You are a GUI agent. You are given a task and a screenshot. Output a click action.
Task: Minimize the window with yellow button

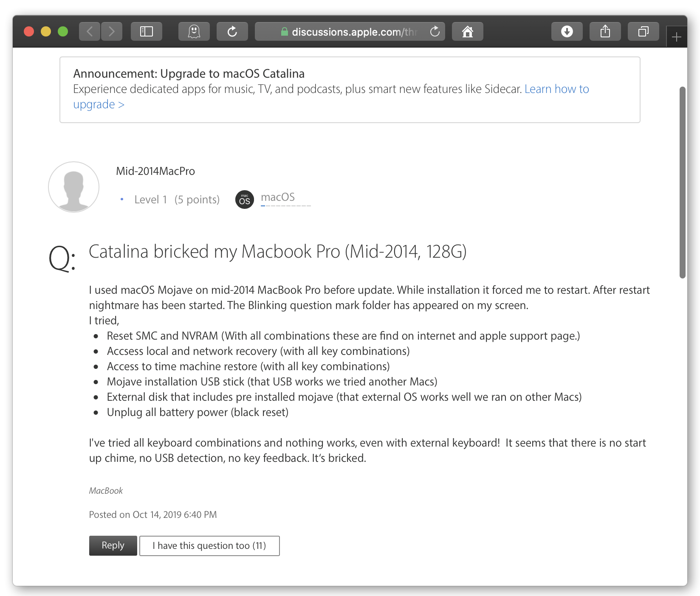click(46, 31)
